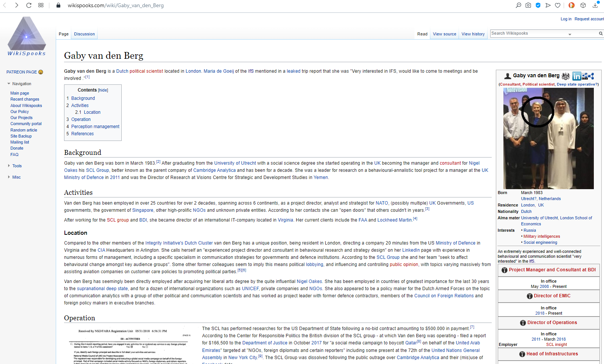This screenshot has height=364, width=604.
Task: Open the Site Backup sidebar link
Action: [x=21, y=136]
